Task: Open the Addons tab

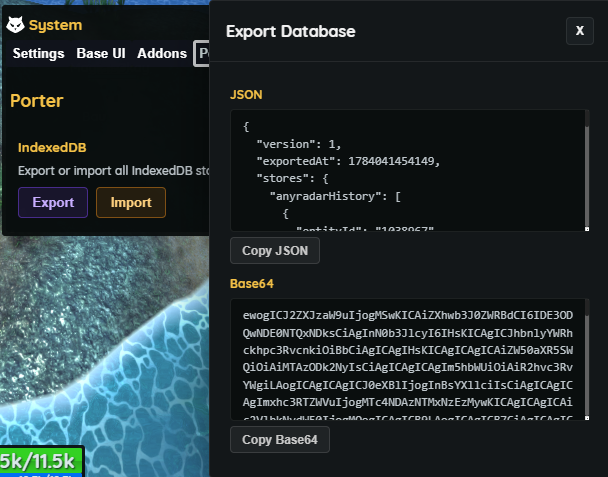Action: pos(162,54)
